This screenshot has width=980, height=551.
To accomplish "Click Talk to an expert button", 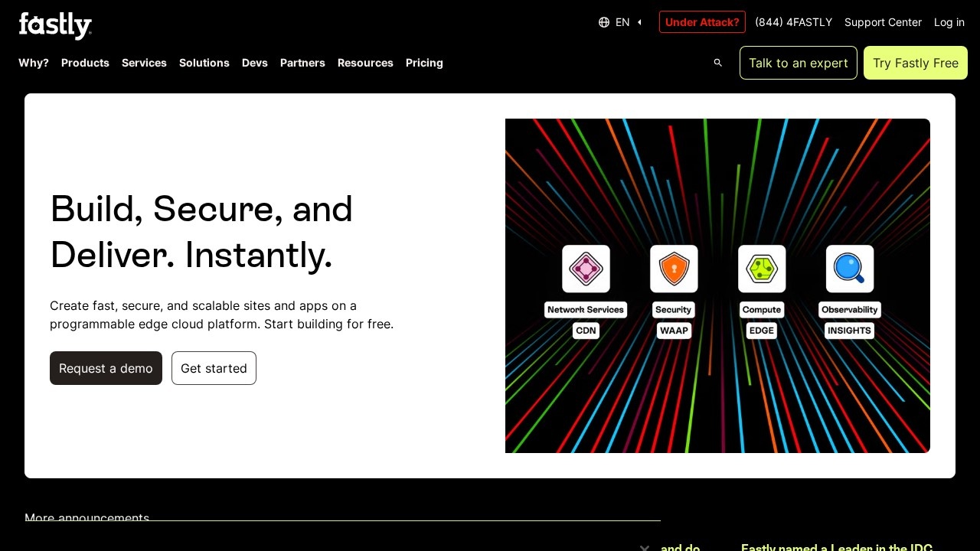I will (x=799, y=63).
